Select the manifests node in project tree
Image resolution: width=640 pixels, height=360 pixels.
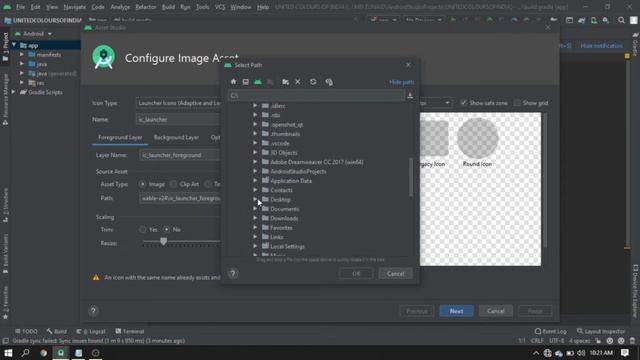[49, 55]
